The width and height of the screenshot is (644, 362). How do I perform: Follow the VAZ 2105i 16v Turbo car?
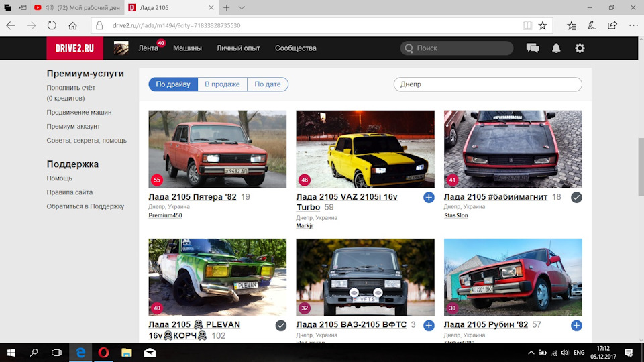point(429,197)
